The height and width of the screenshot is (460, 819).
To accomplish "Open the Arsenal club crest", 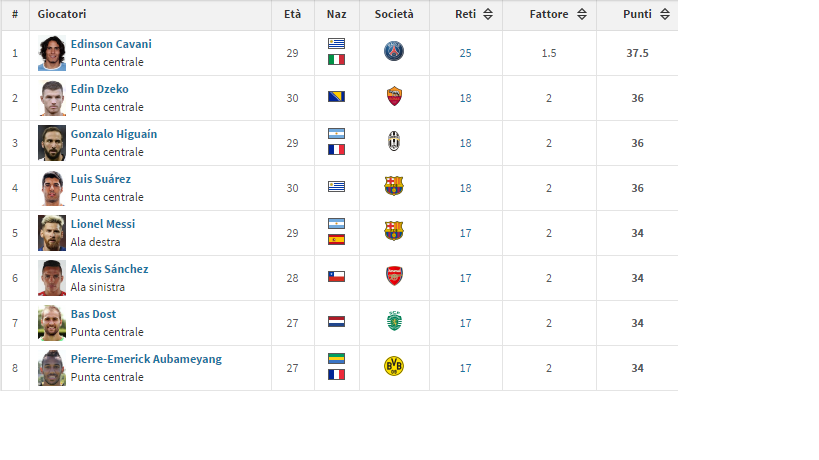I will 394,277.
